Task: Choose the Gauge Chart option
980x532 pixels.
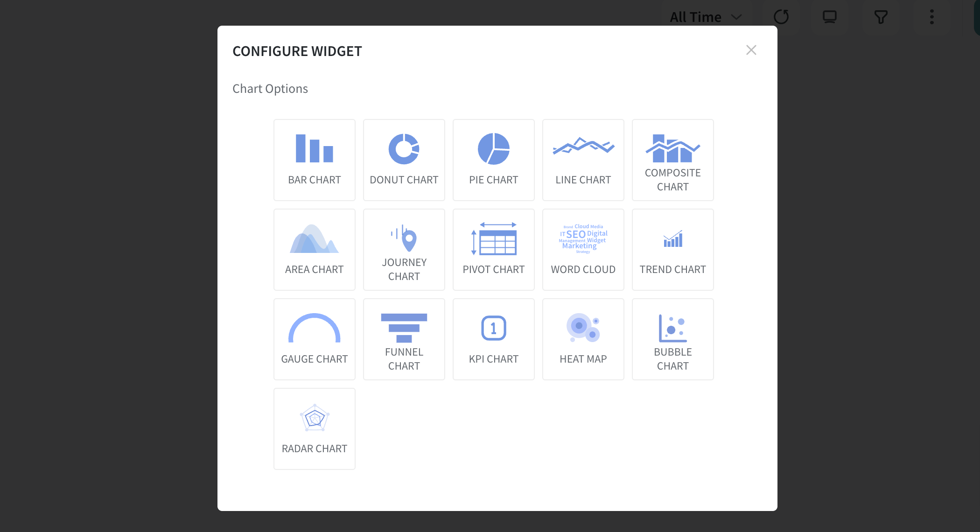Action: tap(315, 339)
